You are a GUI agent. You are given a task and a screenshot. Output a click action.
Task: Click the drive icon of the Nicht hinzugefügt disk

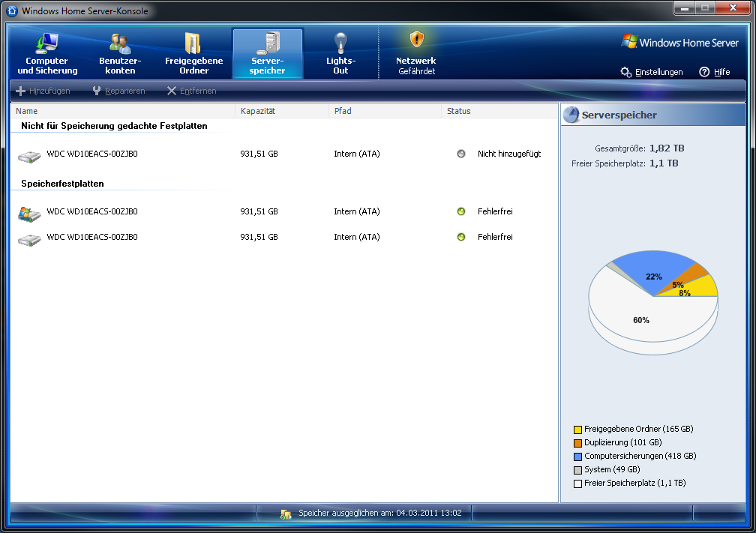[x=29, y=156]
